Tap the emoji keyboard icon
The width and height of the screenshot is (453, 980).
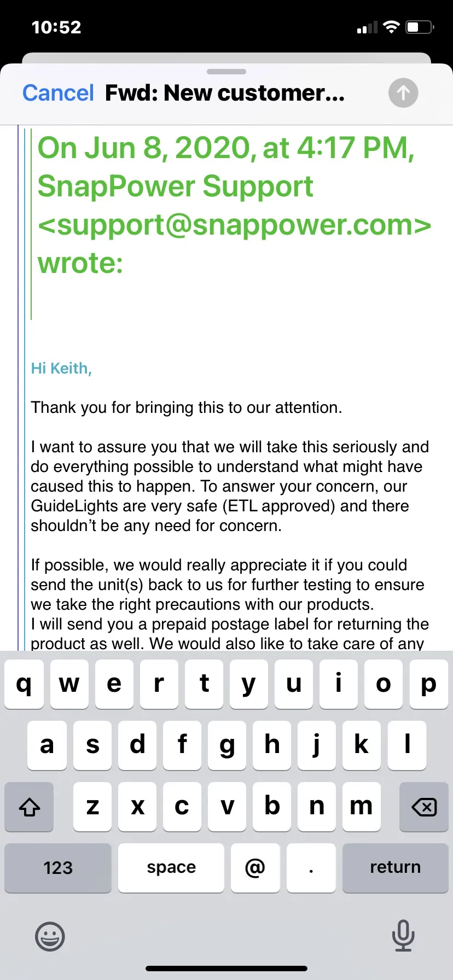tap(50, 936)
